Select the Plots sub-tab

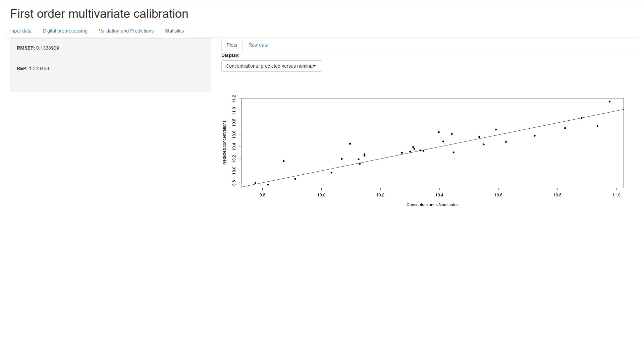pyautogui.click(x=232, y=45)
